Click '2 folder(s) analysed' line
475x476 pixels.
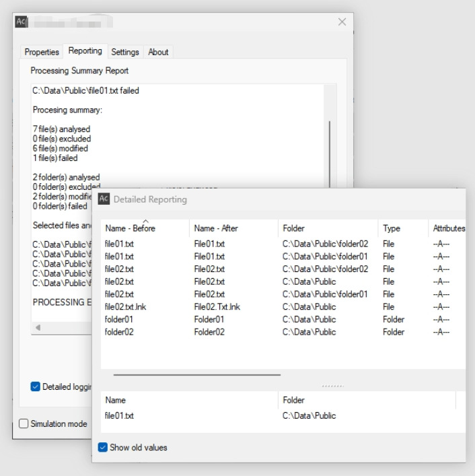[66, 177]
